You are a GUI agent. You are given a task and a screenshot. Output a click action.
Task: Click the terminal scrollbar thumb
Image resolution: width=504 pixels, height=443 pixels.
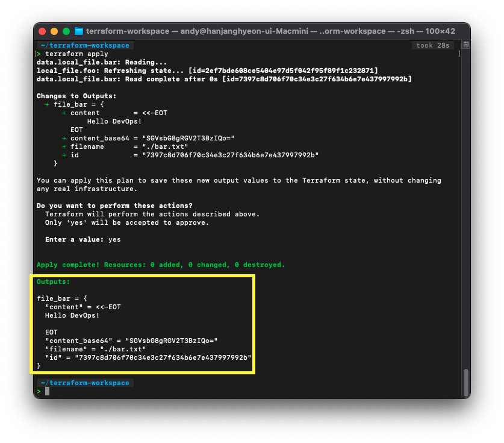465,383
